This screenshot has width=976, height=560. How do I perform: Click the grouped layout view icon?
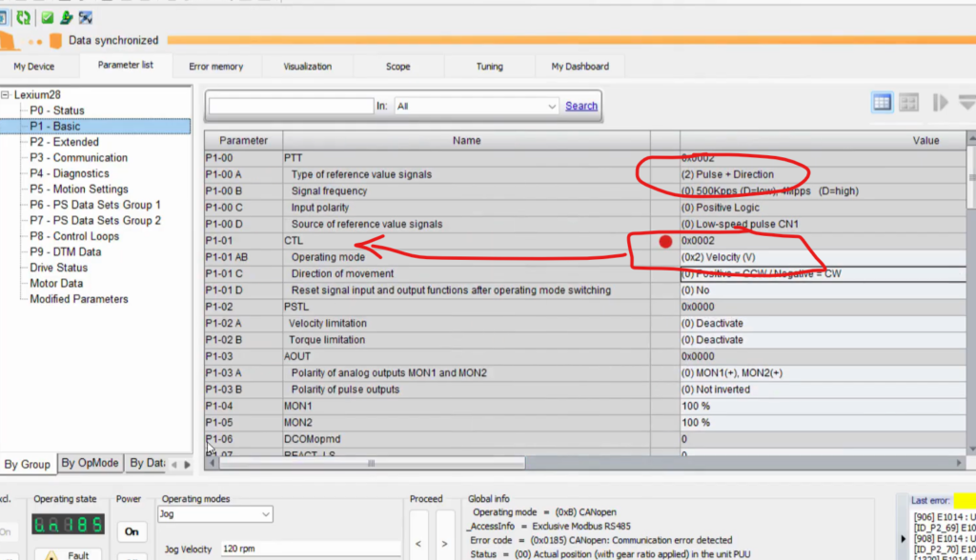point(908,102)
